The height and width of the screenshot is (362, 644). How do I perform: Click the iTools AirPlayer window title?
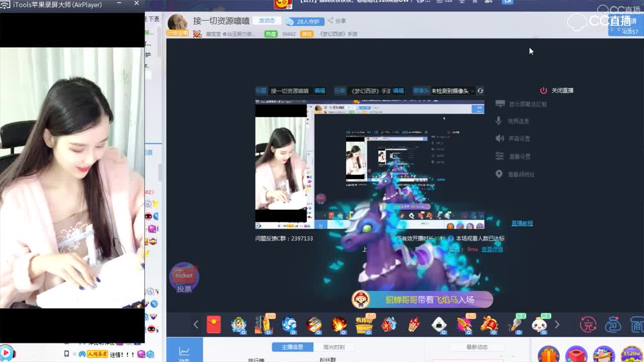[x=57, y=5]
